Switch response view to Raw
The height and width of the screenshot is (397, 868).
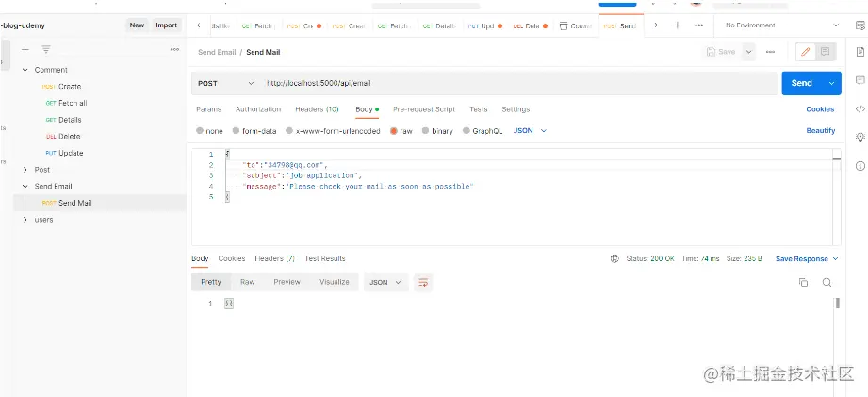tap(248, 282)
